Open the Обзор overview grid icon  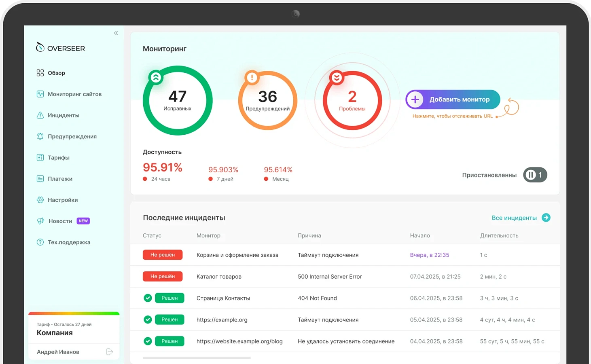40,73
